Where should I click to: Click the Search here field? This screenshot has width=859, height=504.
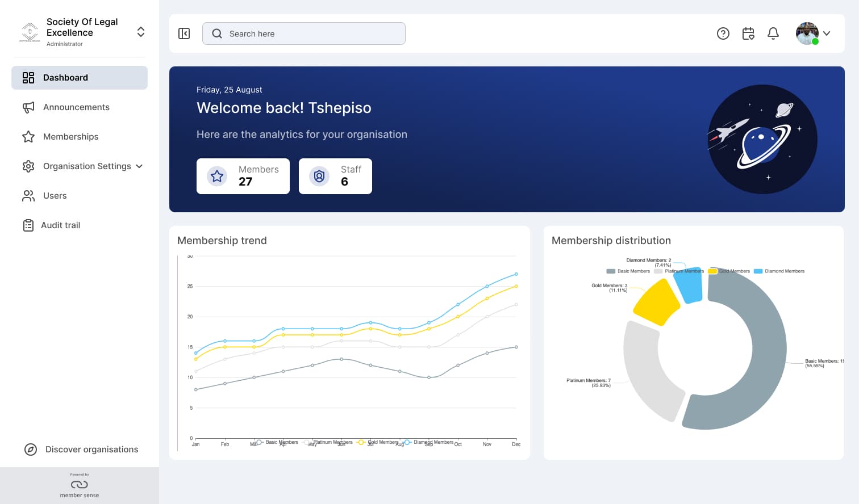[304, 33]
